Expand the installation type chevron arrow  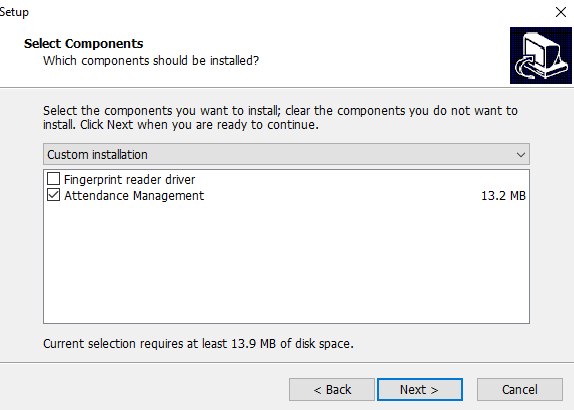pos(521,155)
